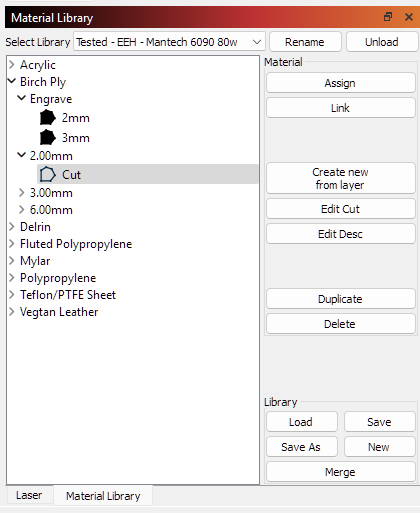Collapse the Engrave subgroup
Viewport: 420px width, 513px height.
22,98
